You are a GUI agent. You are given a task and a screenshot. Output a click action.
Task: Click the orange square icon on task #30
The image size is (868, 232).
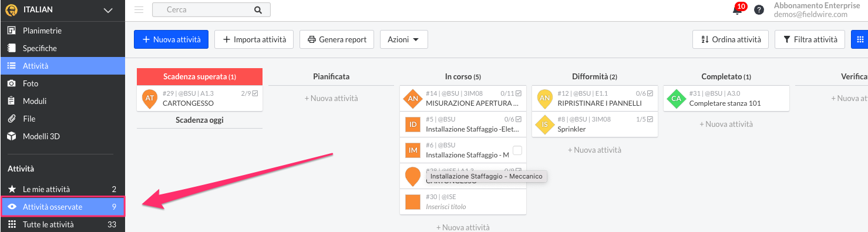(413, 202)
